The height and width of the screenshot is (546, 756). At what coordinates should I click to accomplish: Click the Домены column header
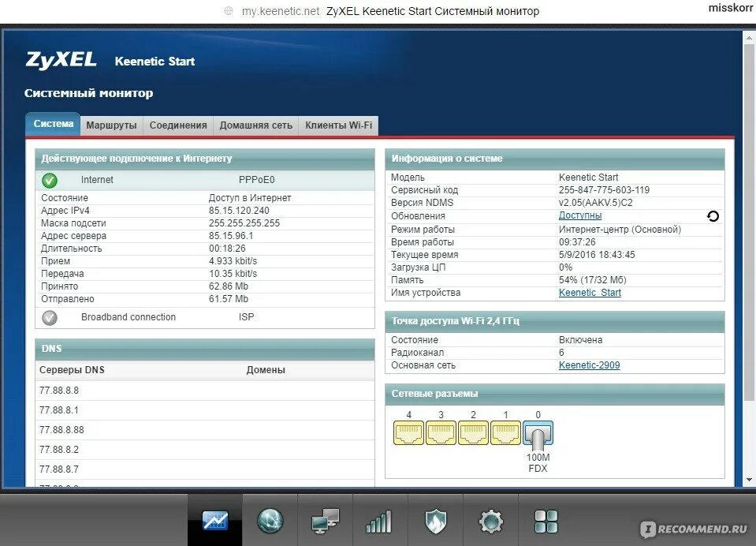(x=266, y=370)
